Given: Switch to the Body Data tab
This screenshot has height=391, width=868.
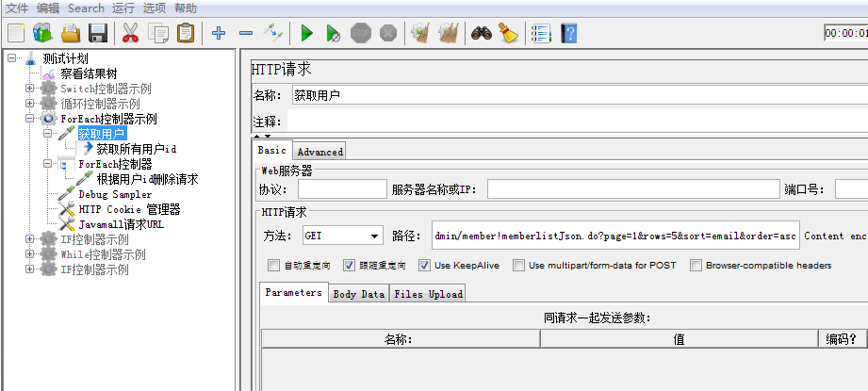Looking at the screenshot, I should pos(359,294).
